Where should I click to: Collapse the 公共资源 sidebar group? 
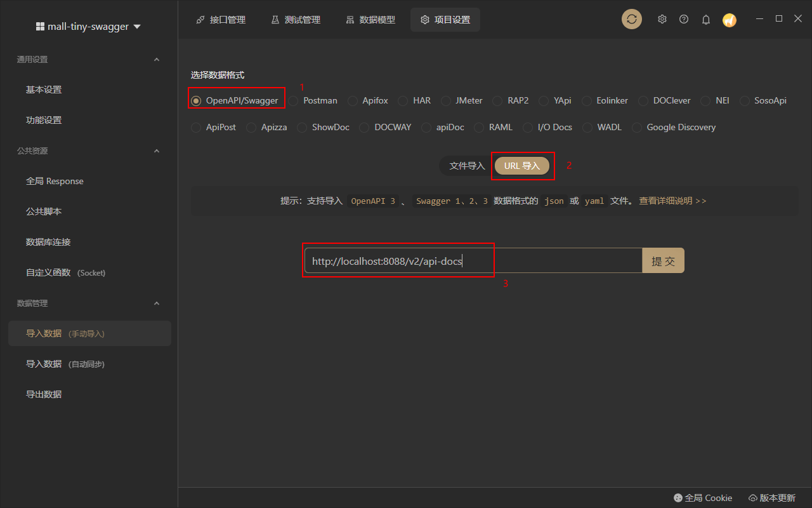click(x=156, y=150)
